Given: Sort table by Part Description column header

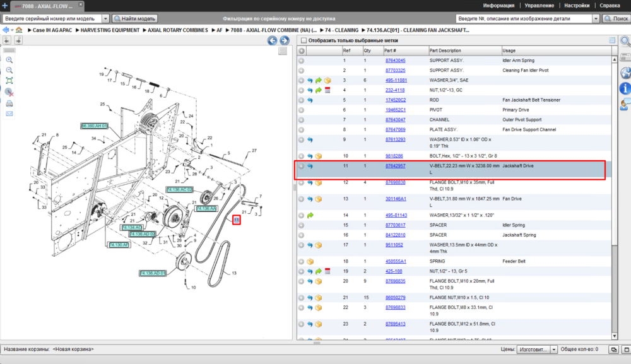Looking at the screenshot, I should 464,50.
